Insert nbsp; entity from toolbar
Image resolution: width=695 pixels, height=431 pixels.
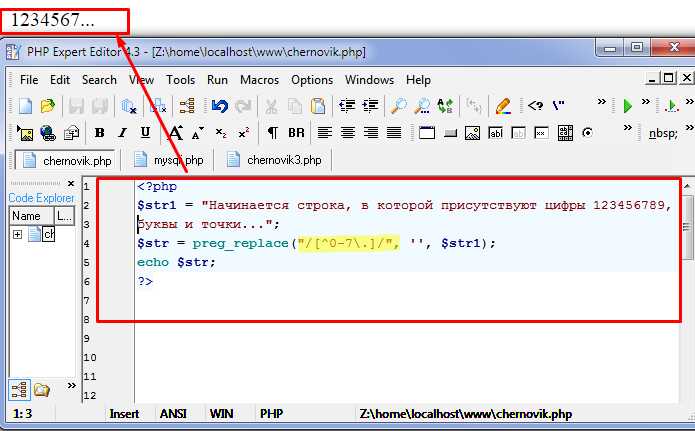pos(661,132)
